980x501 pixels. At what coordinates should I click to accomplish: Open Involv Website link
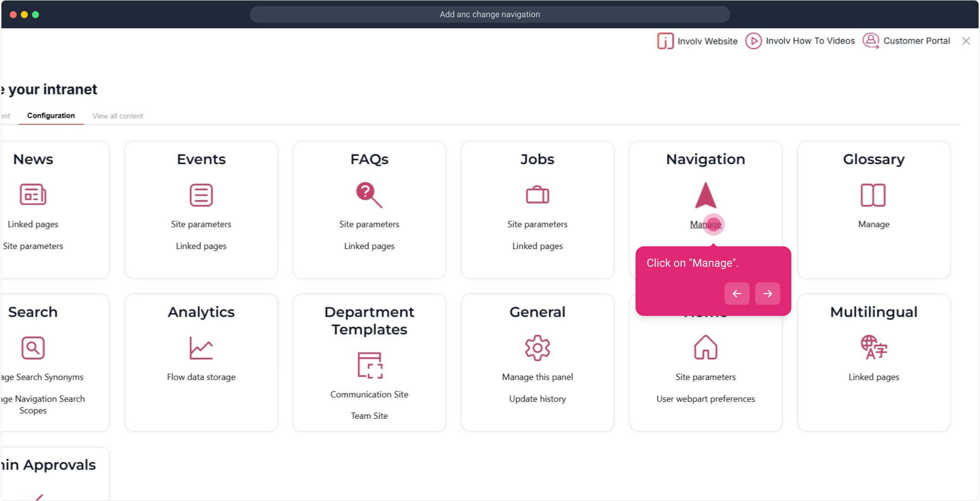(x=707, y=41)
